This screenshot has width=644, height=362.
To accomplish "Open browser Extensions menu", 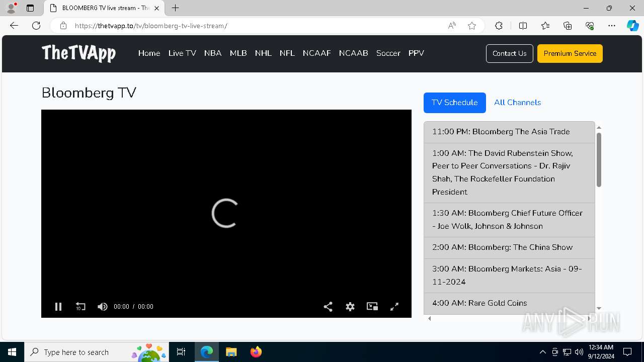I will (499, 26).
